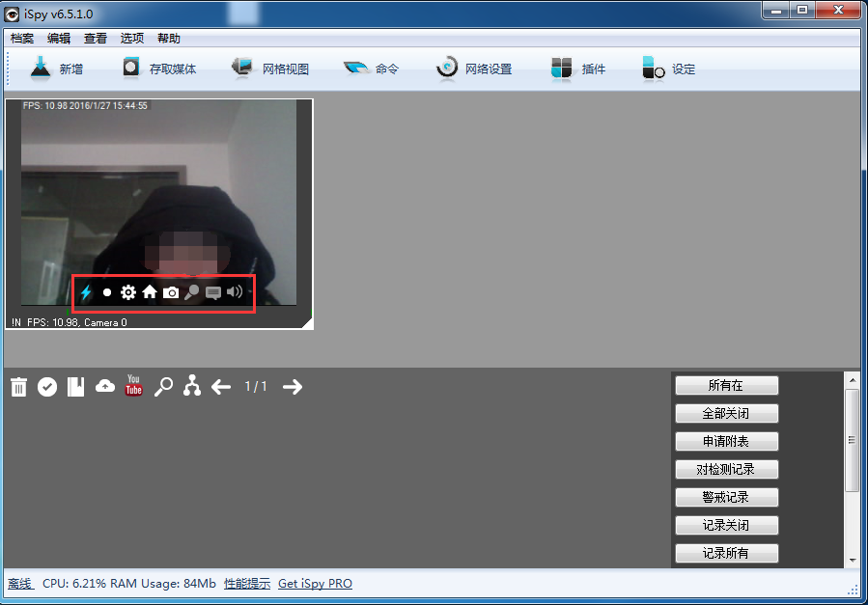Click the 1 / 1 page indicator
Screen dimensions: 868x605
256,387
